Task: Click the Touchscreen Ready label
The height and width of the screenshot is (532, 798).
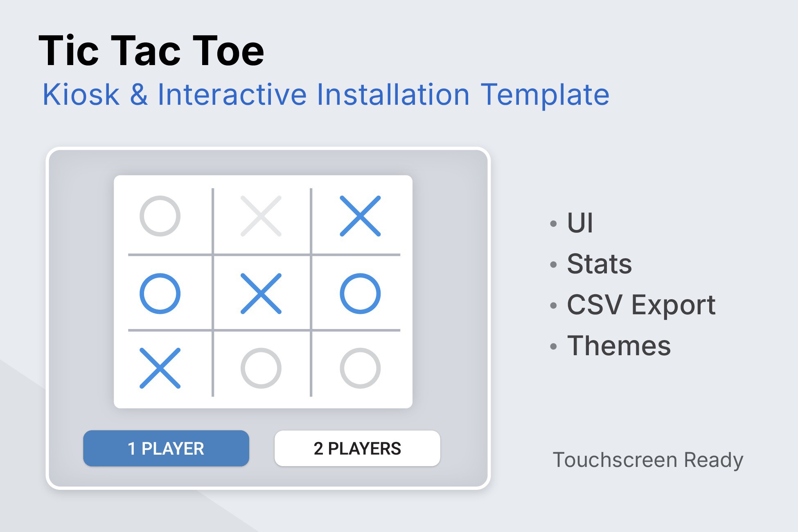Action: tap(648, 460)
